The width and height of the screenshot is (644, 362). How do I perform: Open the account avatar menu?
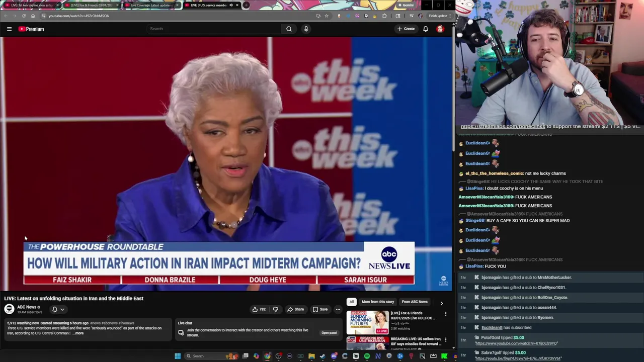tap(440, 29)
